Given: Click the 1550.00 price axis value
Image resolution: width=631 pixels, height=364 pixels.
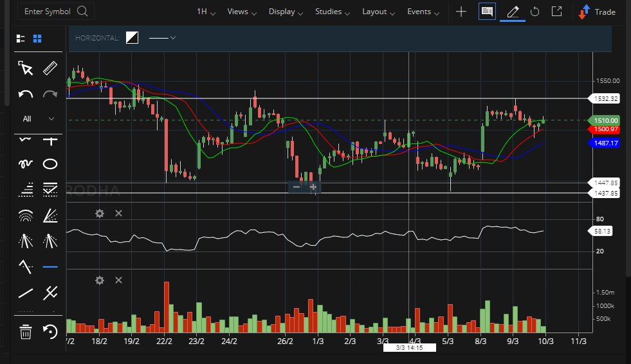Looking at the screenshot, I should click(x=608, y=81).
